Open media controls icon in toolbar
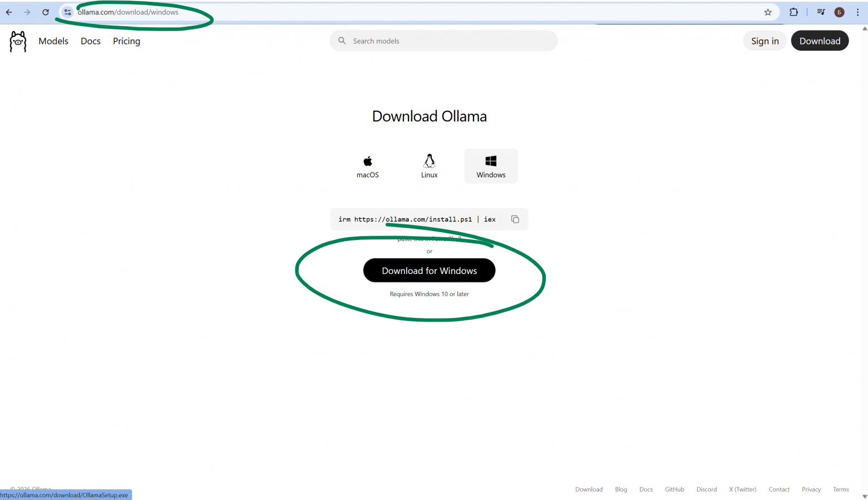The image size is (868, 500). pyautogui.click(x=821, y=12)
